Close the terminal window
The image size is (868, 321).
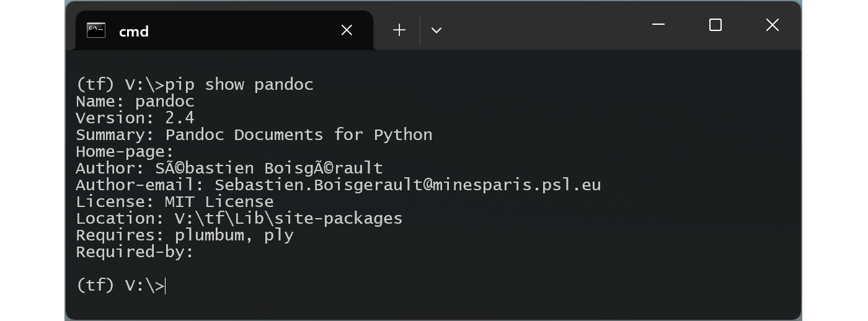coord(773,25)
